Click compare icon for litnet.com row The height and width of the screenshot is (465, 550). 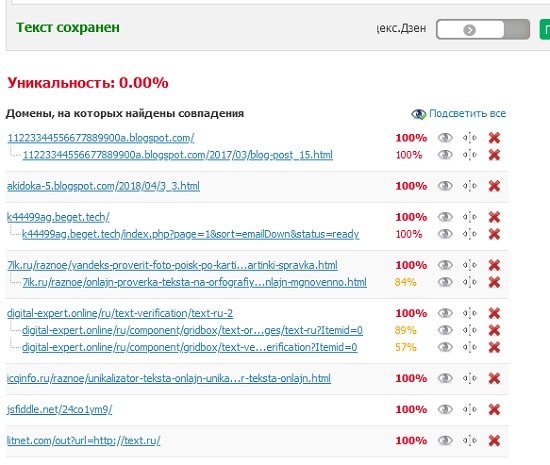(x=470, y=440)
